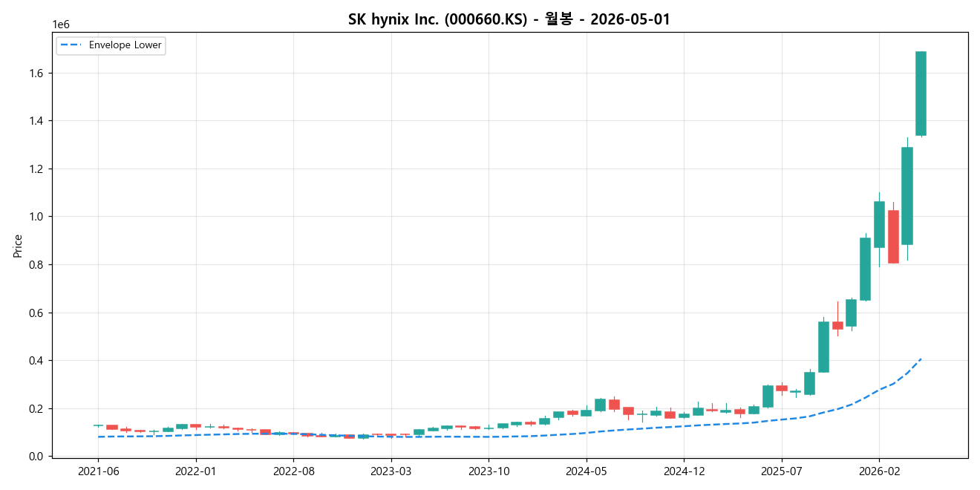Viewport: 980px width, 490px height.
Task: Click the green candle spanning 0.65 to 0.91
Action: (865, 269)
